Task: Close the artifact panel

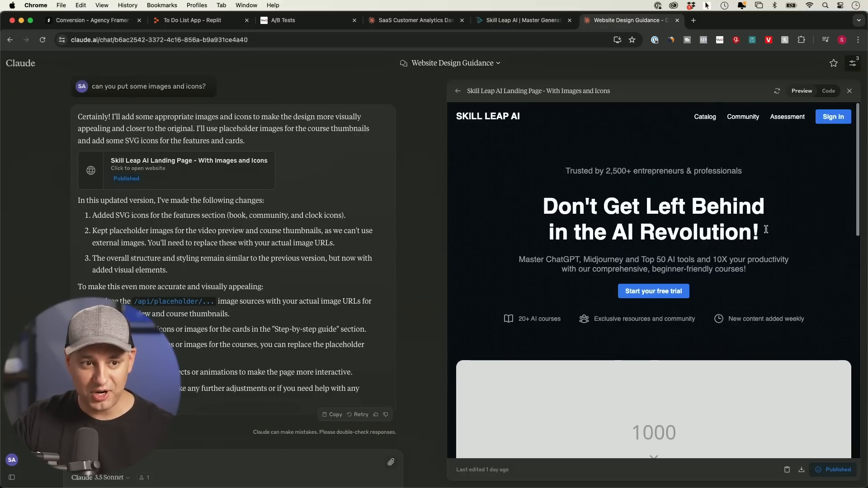Action: tap(849, 91)
